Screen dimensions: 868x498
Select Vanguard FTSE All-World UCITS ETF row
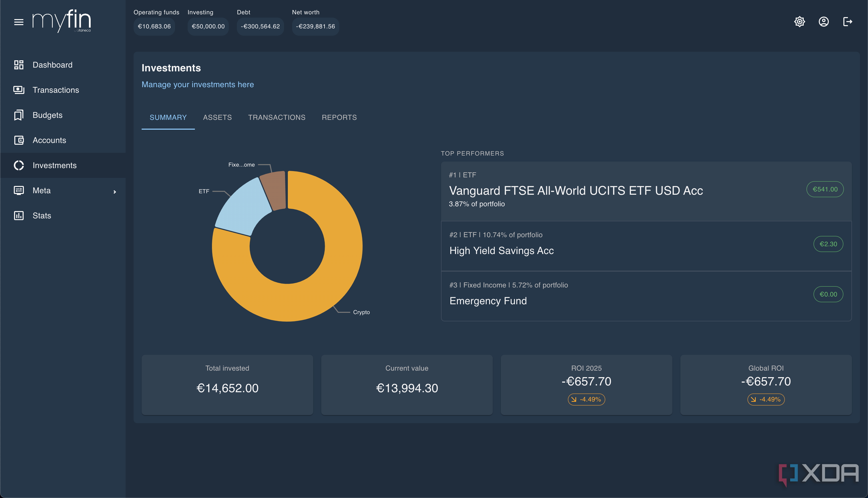click(x=646, y=191)
